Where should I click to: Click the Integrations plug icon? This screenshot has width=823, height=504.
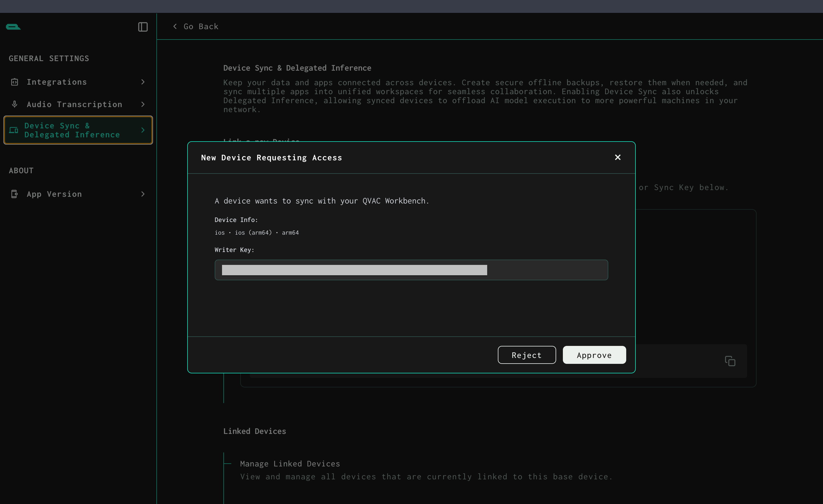(14, 82)
